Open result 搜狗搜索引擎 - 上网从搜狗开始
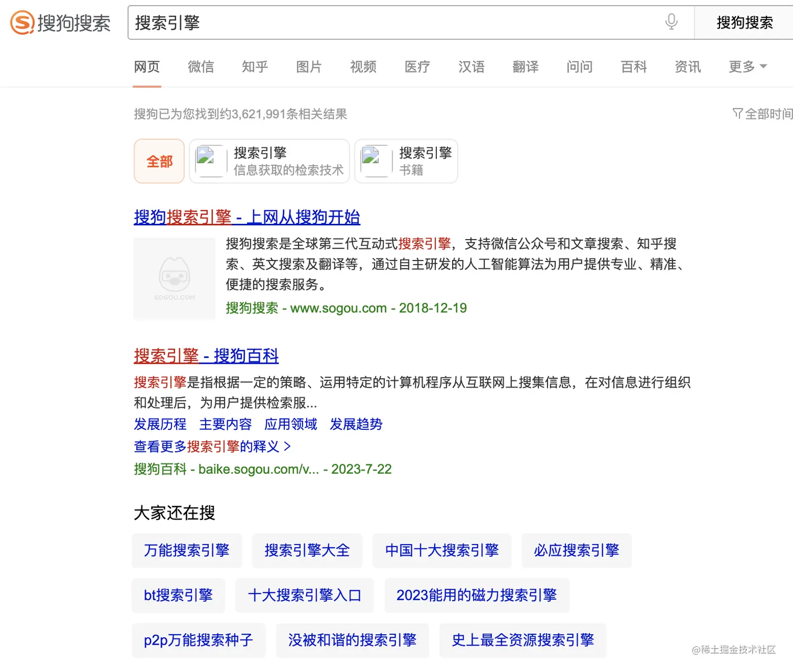 [x=247, y=217]
